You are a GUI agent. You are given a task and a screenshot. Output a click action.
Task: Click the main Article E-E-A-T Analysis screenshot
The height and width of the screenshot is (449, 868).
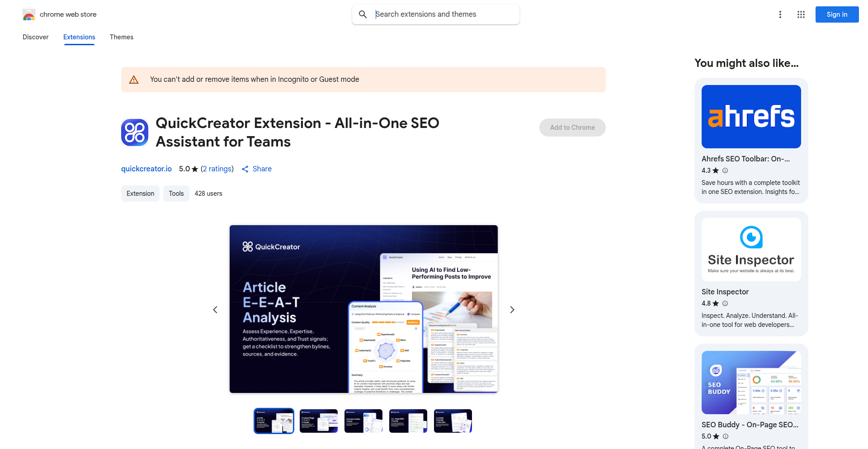point(363,309)
